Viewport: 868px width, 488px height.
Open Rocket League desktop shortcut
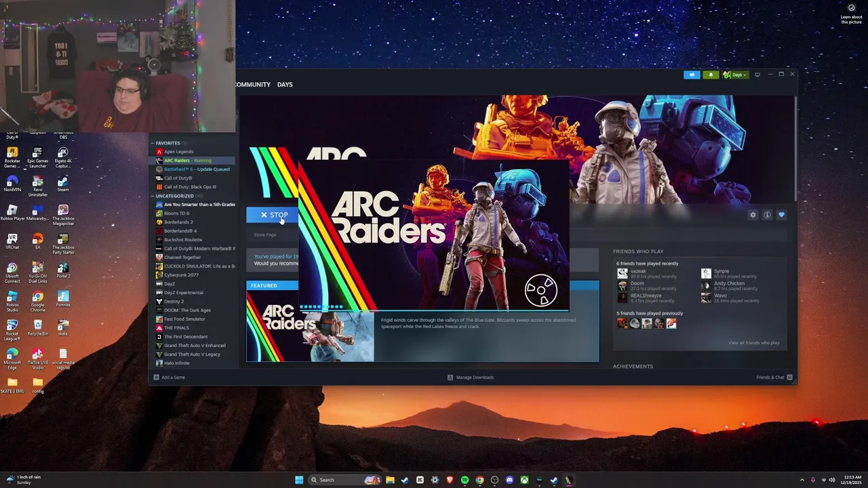click(x=12, y=330)
